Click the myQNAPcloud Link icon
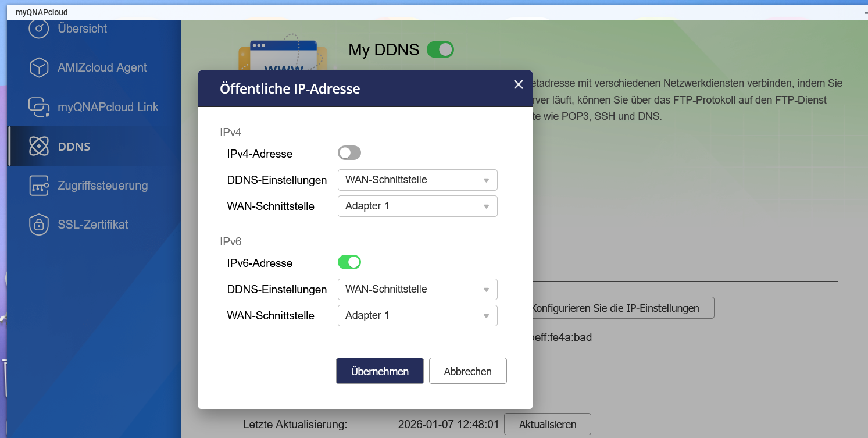Image resolution: width=868 pixels, height=438 pixels. tap(39, 107)
